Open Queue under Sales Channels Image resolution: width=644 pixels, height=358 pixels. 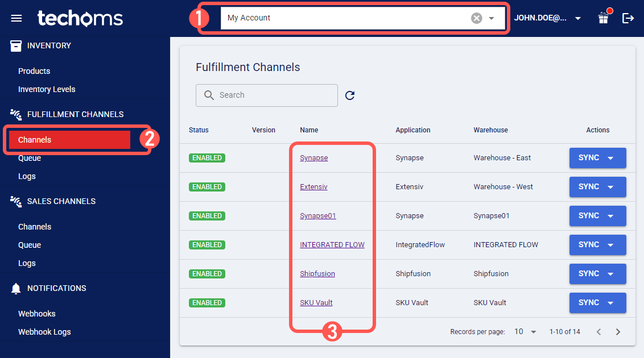pos(30,245)
